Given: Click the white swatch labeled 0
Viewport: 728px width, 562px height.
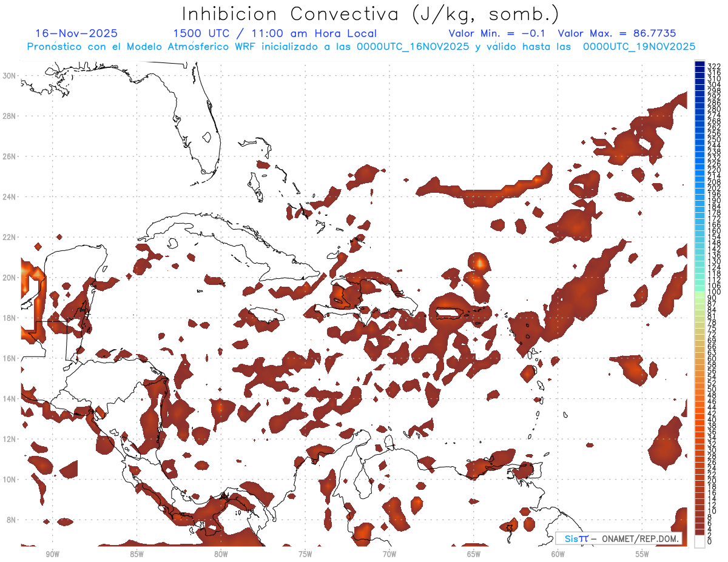Looking at the screenshot, I should [699, 541].
